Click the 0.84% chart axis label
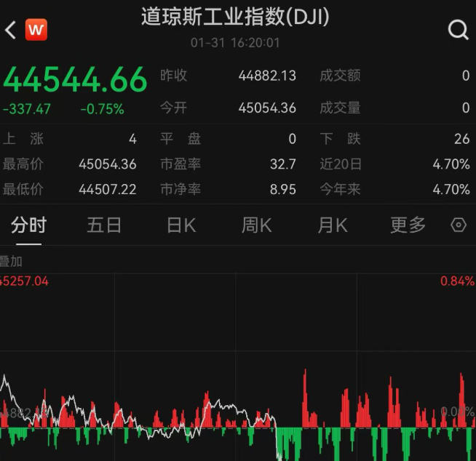This screenshot has width=476, height=461. point(457,281)
